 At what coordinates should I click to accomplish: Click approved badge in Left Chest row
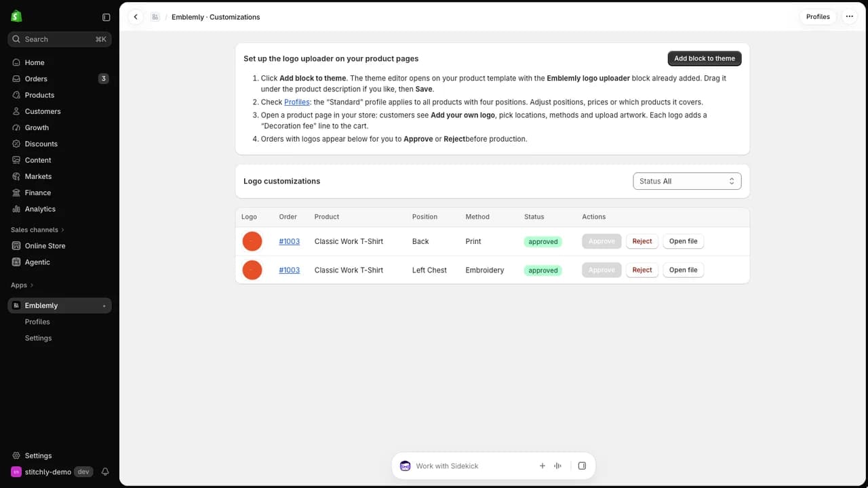543,270
